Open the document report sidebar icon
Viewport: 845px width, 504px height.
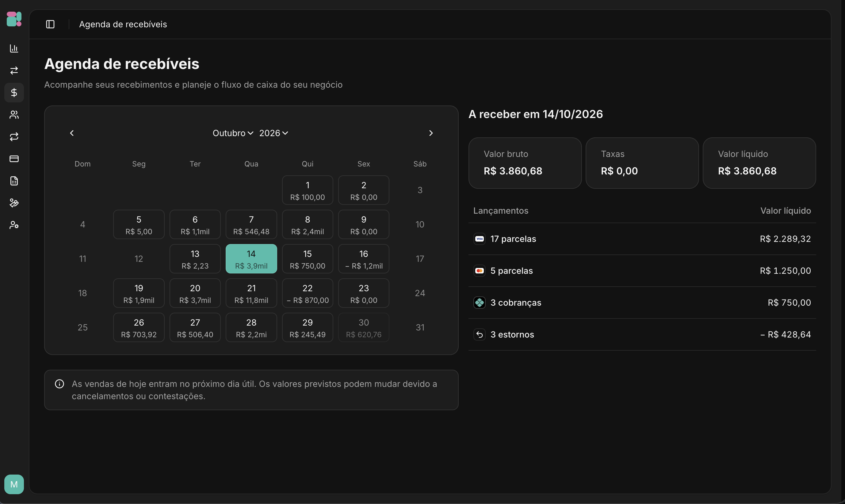coord(14,181)
